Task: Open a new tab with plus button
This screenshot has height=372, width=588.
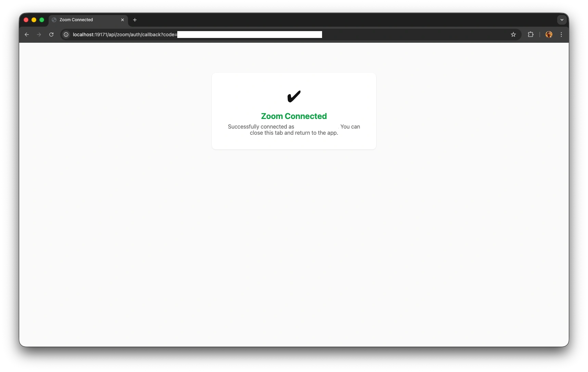Action: point(135,20)
